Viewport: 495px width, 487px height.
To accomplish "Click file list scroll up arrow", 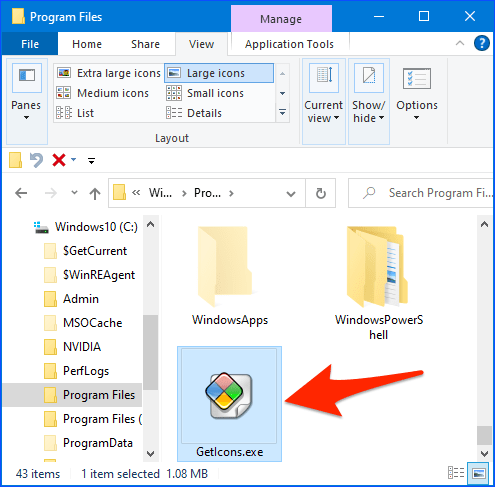I will click(x=484, y=224).
